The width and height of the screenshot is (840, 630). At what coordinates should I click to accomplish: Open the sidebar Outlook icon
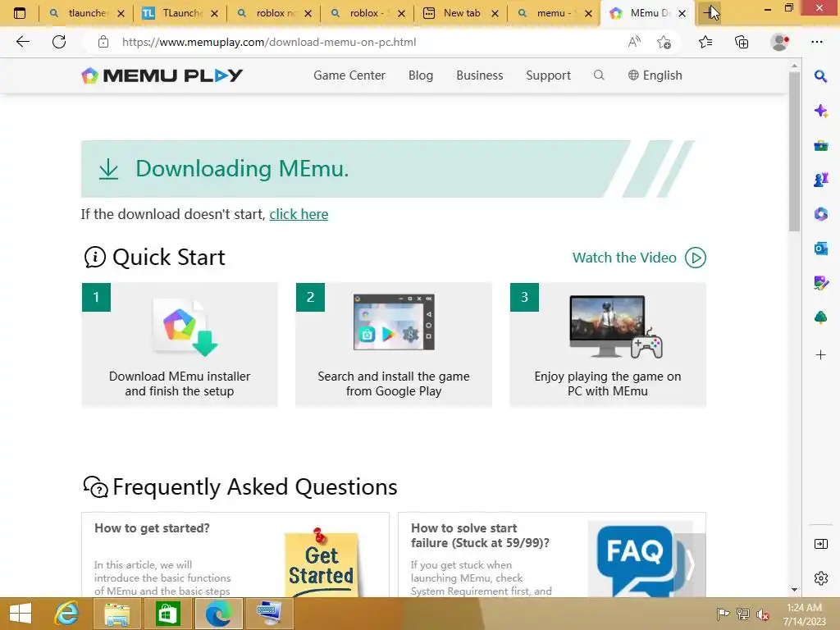click(x=820, y=248)
